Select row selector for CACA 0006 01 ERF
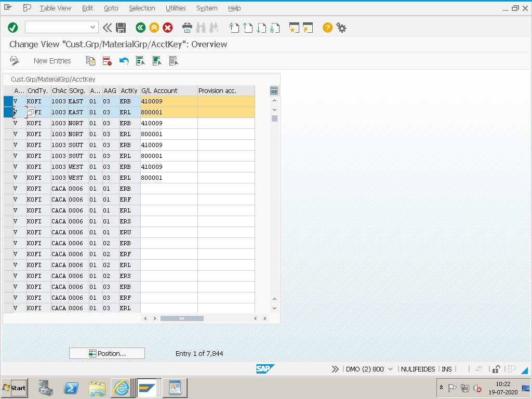 click(8, 199)
